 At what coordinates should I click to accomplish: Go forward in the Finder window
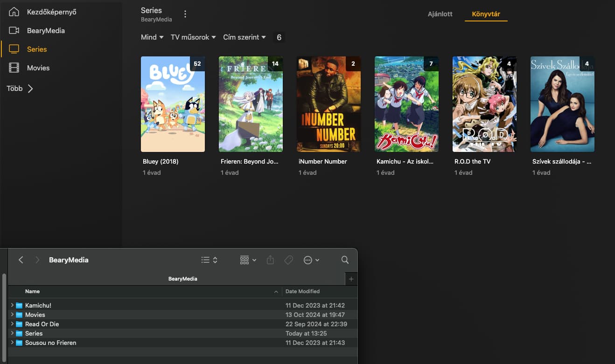coord(37,260)
